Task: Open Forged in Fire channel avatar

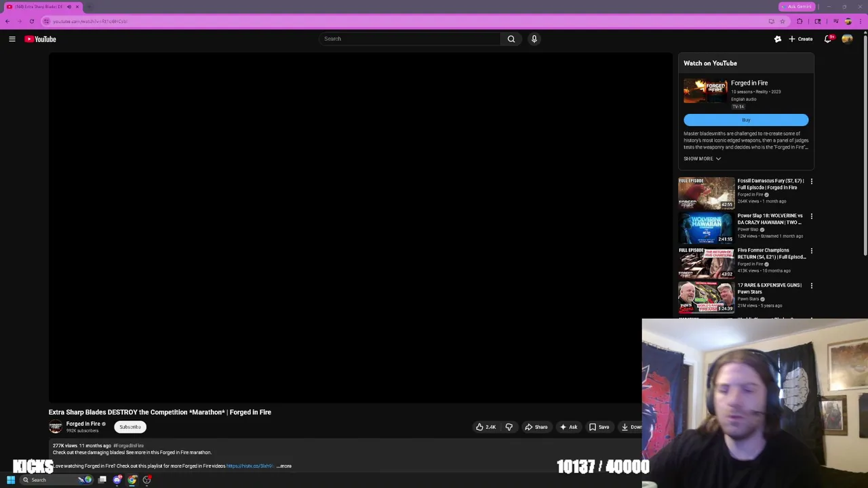Action: (x=55, y=427)
